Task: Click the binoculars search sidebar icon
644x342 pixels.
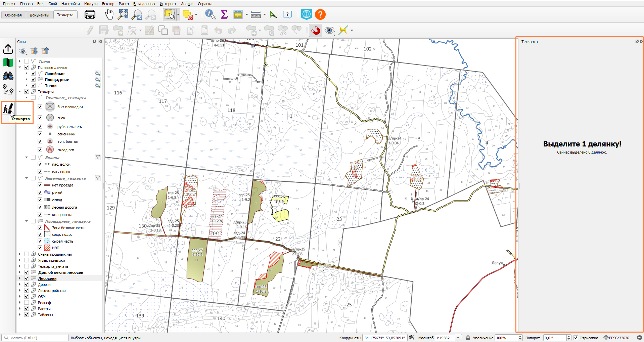Action: click(x=8, y=76)
